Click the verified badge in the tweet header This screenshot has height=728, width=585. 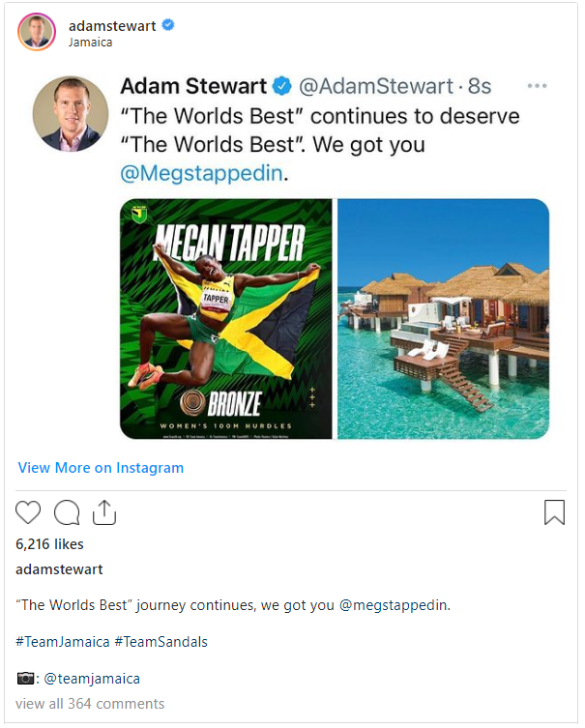pos(281,87)
